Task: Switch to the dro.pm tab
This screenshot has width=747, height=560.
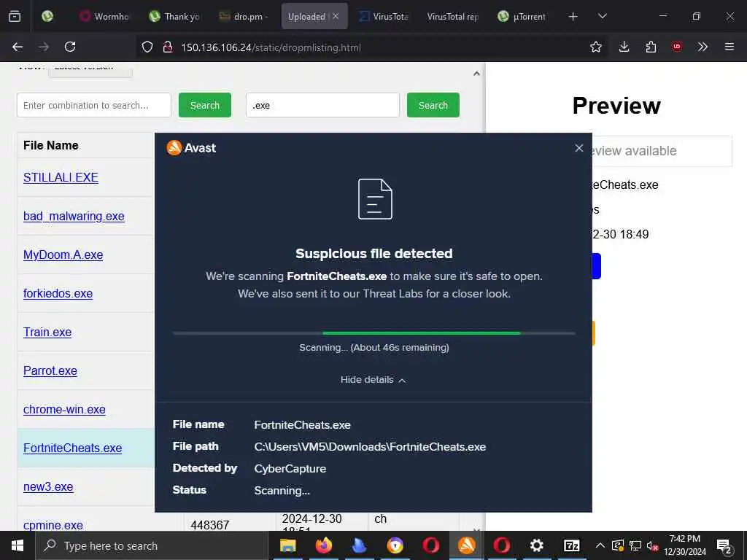Action: point(244,16)
